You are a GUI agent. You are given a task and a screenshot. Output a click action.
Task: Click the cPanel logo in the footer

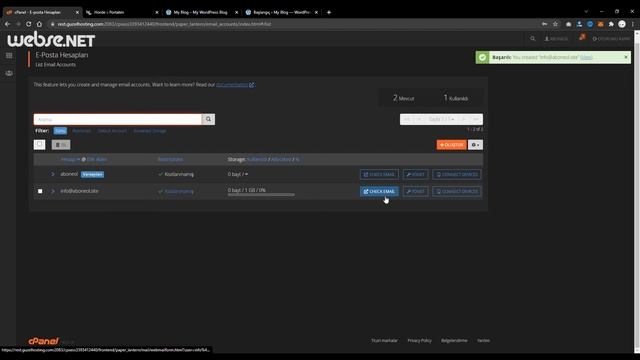point(44,341)
